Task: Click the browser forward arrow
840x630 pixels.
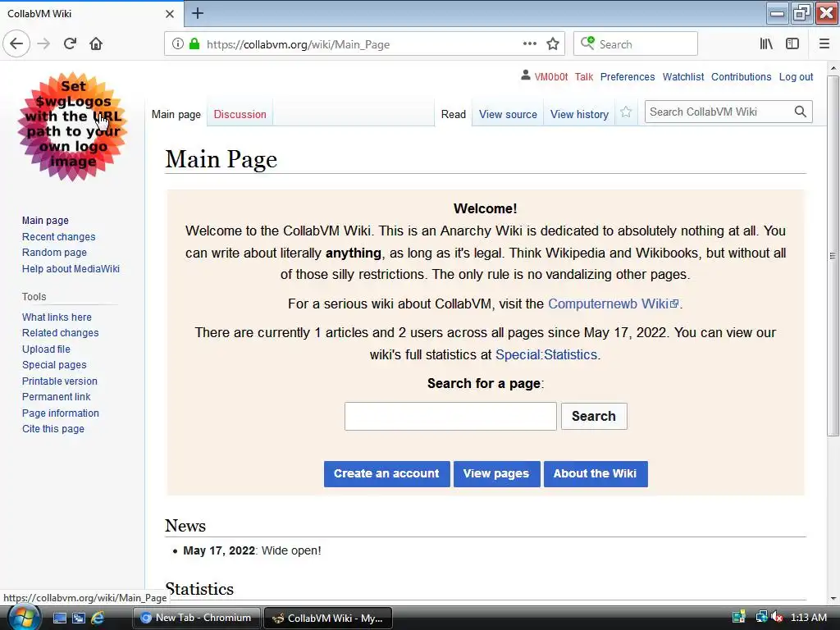Action: (x=43, y=43)
